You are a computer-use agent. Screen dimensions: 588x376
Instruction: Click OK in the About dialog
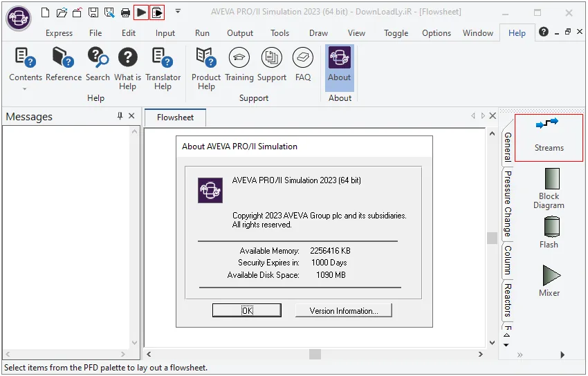pyautogui.click(x=247, y=310)
